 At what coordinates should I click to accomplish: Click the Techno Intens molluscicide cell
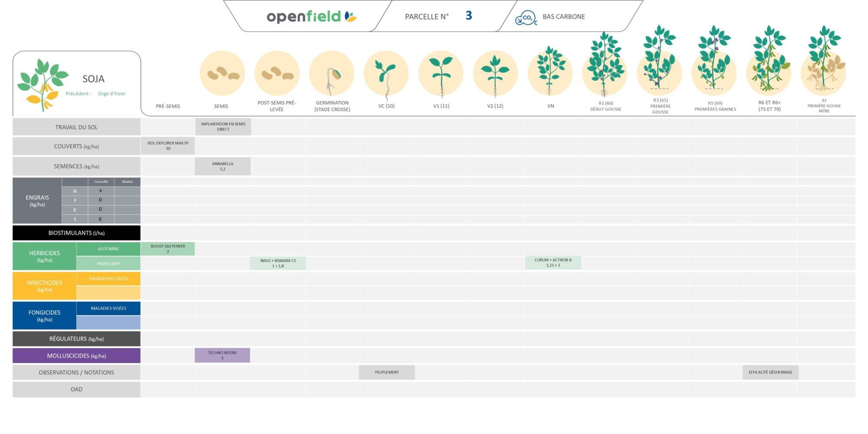(222, 355)
